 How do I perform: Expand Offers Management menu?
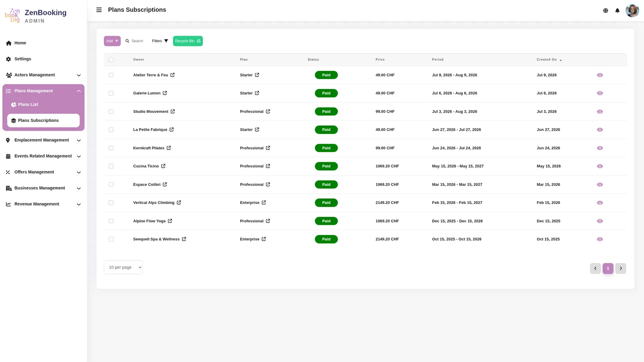click(43, 172)
